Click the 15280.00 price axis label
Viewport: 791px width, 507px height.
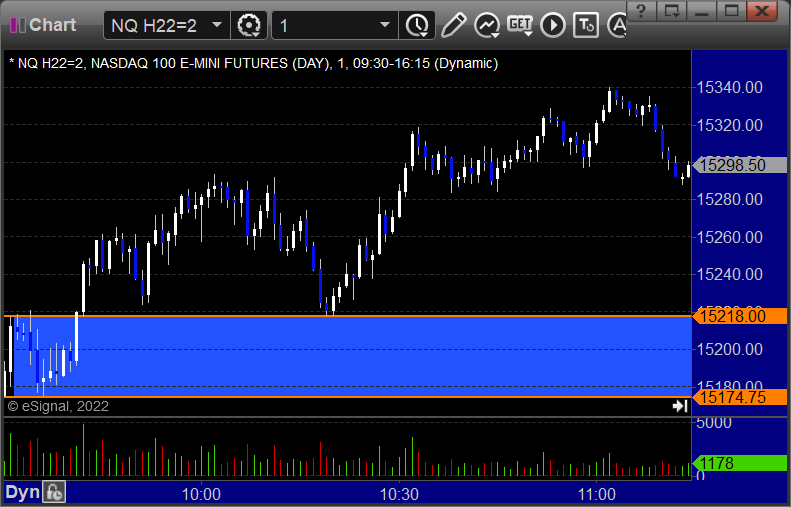729,199
